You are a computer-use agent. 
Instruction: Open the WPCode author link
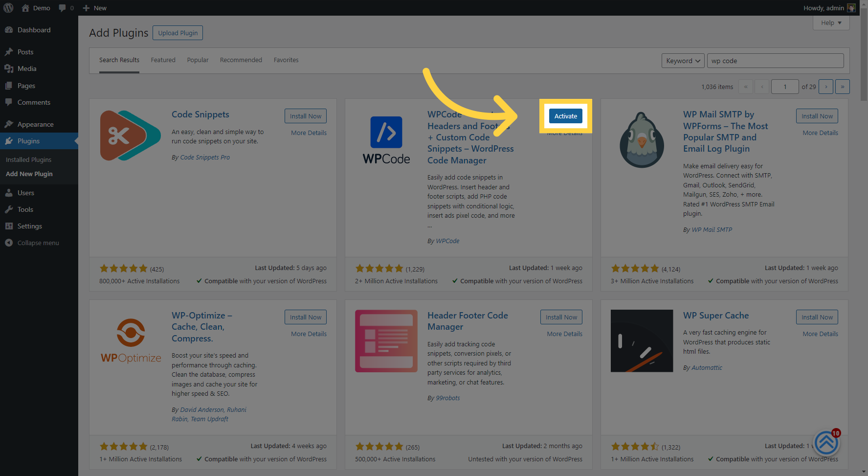(x=447, y=241)
